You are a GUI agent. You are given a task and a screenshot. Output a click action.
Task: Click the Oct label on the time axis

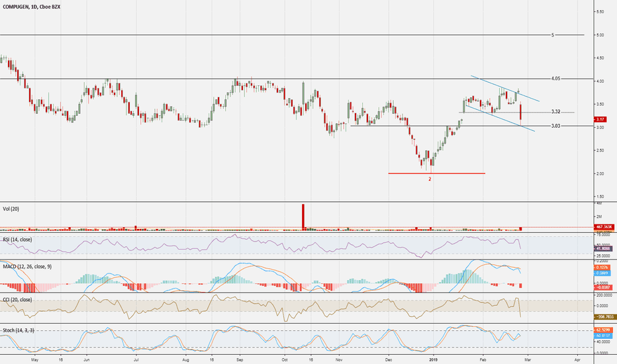click(285, 359)
